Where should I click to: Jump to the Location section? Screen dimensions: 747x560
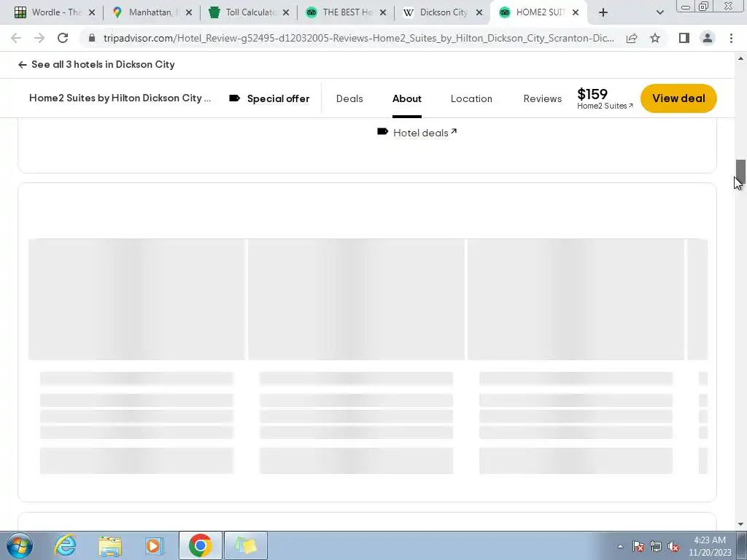pyautogui.click(x=471, y=98)
